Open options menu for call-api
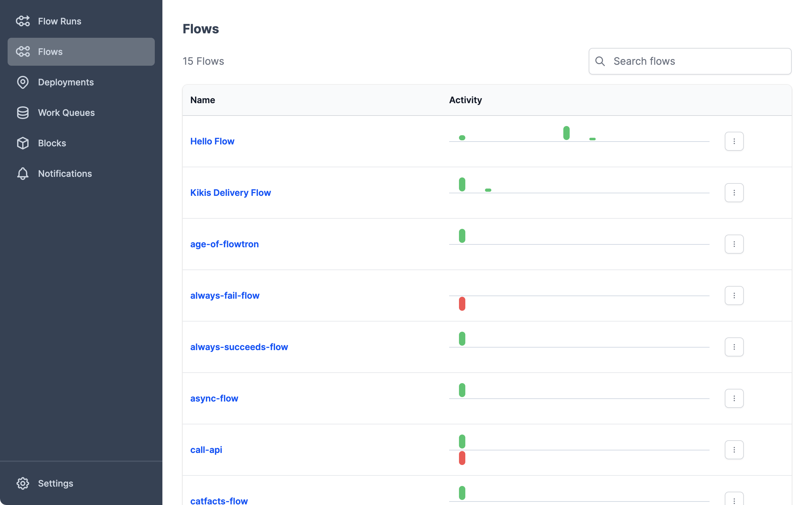Screen dimensions: 812x505 click(734, 450)
